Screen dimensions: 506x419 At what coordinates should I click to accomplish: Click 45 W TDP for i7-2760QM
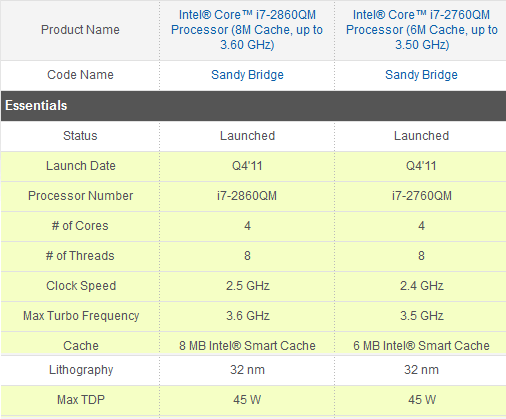[x=422, y=400]
